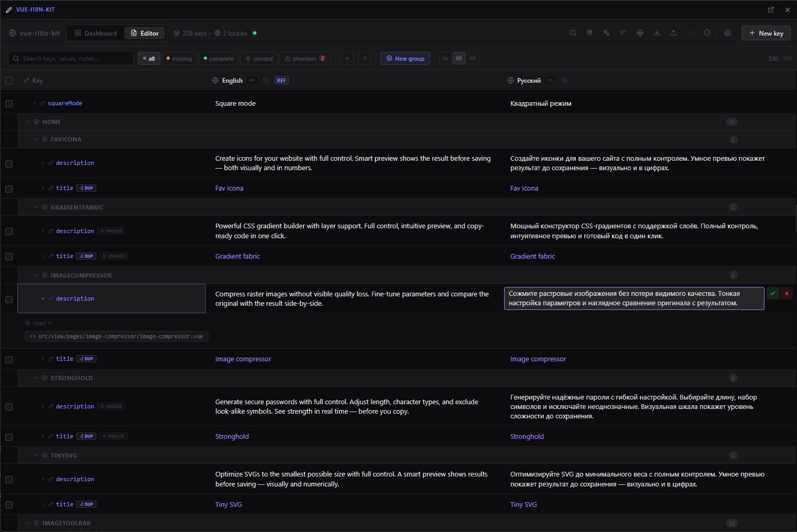Click the copy icon next to the Русский header

point(564,81)
